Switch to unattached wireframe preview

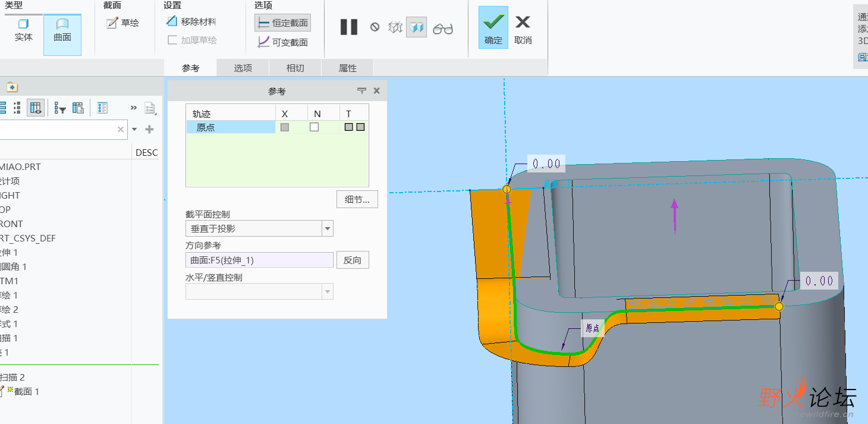point(395,27)
